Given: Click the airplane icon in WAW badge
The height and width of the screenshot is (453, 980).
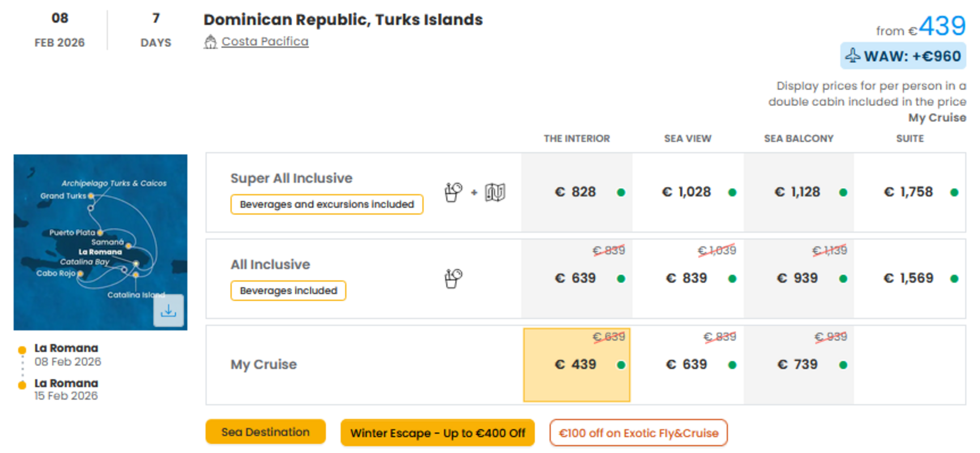Looking at the screenshot, I should tap(853, 55).
